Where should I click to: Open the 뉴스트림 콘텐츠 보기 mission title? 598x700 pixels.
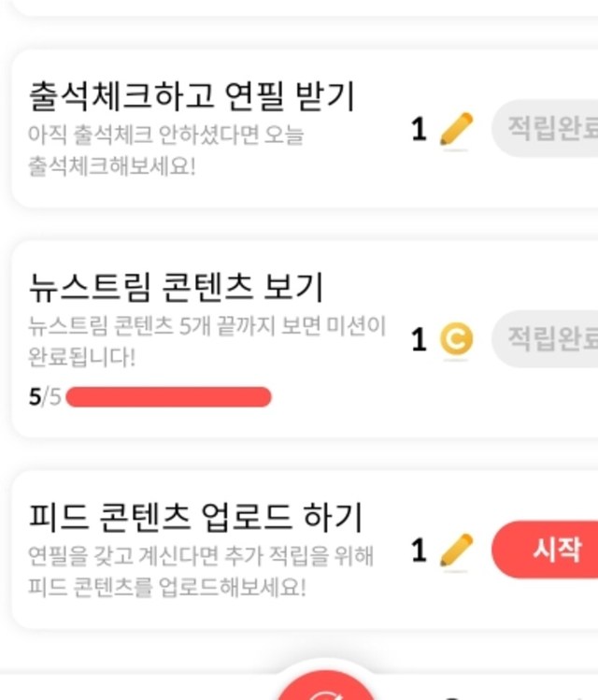tap(176, 286)
